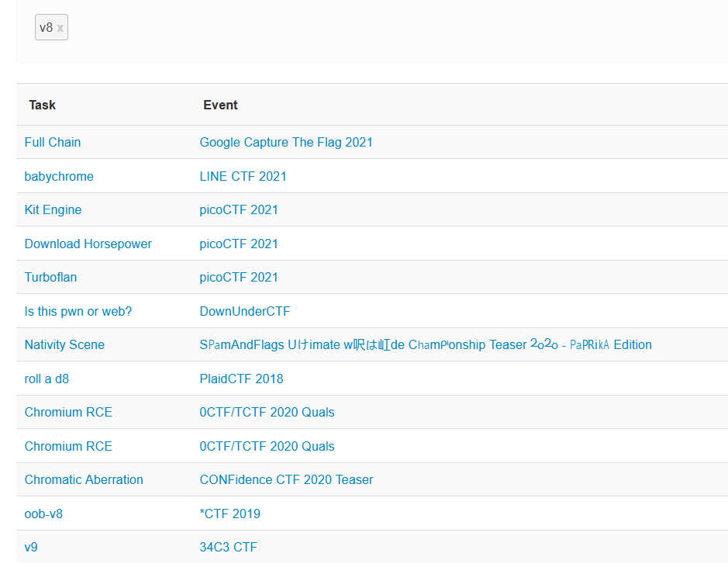Visit the DownUnderCTF event page
Image resolution: width=728 pixels, height=574 pixels.
[x=245, y=310]
